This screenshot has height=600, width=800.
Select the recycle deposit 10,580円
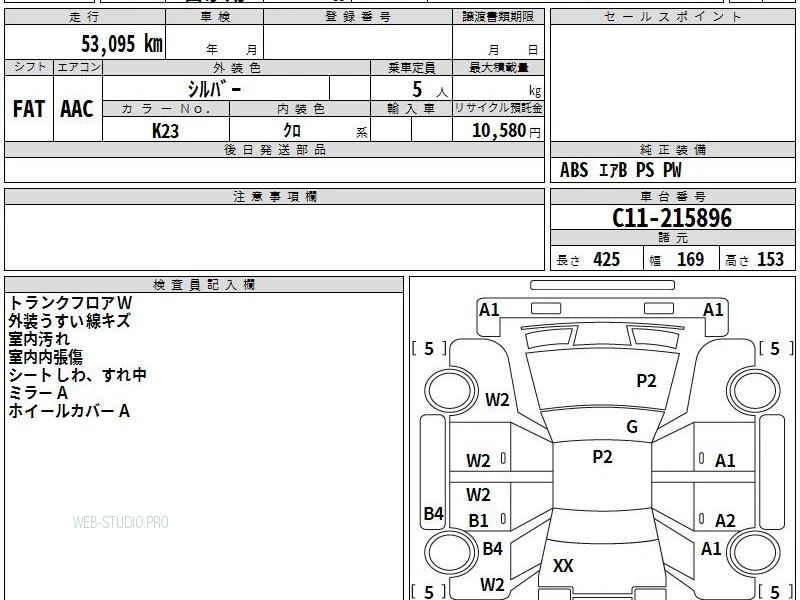506,131
